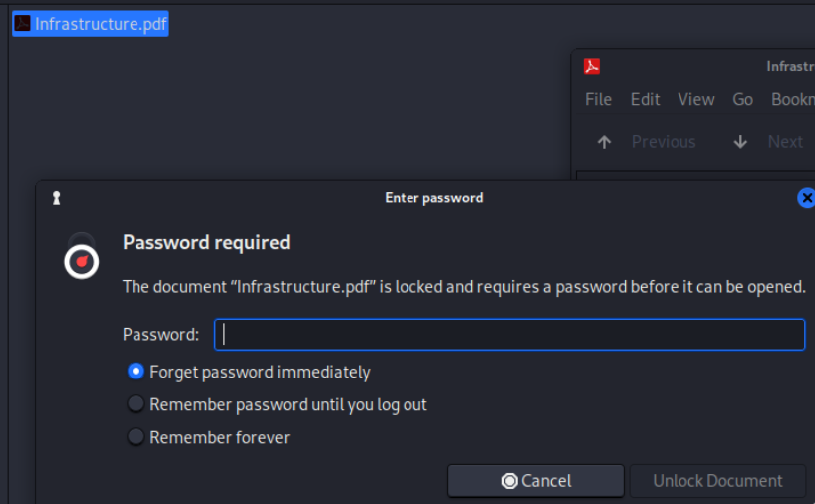Screen dimensions: 815x504
Task: Select Remember password until you log out
Action: tap(136, 404)
